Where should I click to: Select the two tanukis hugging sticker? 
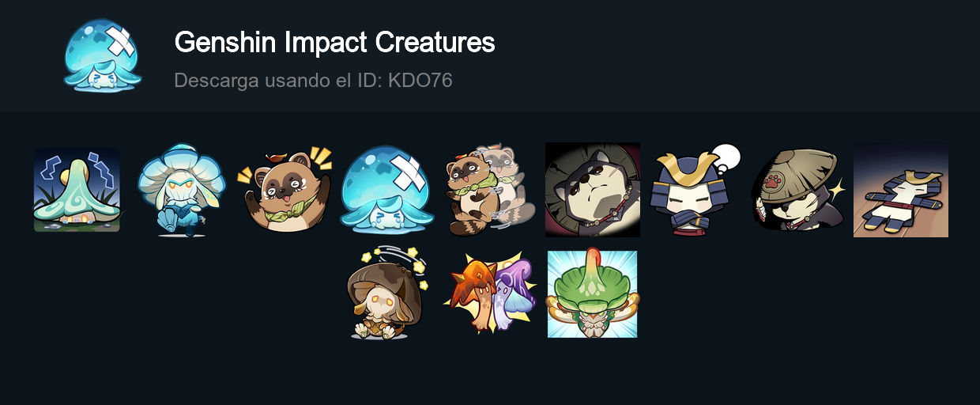pos(490,190)
